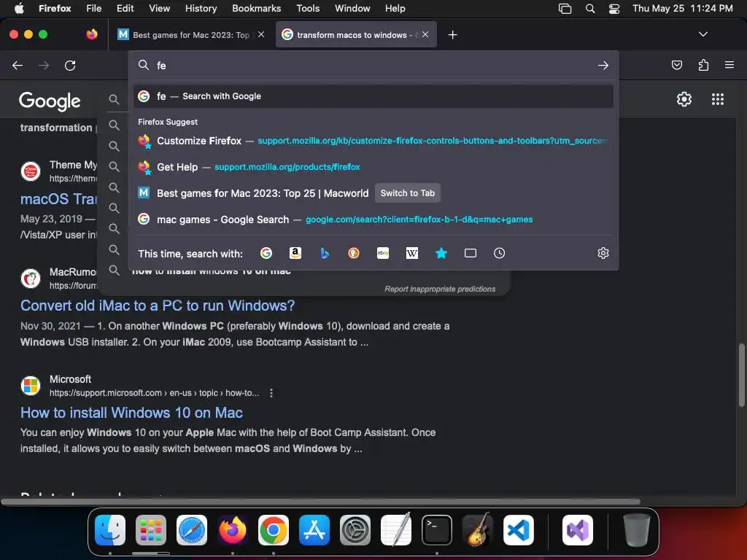
Task: Open Visual Studio Code from the Dock
Action: coord(519,530)
